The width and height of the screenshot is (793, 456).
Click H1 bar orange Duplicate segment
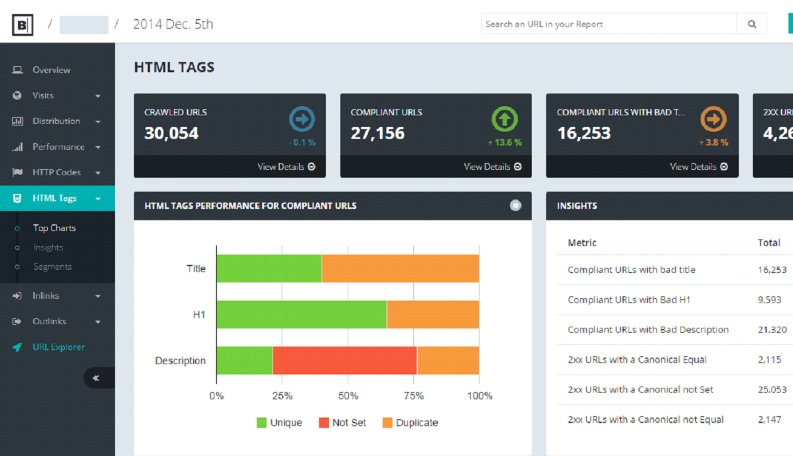(x=433, y=314)
